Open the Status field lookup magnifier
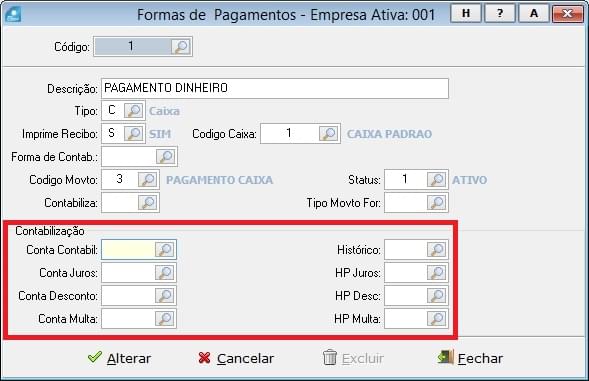Screen dimensions: 589x381 pyautogui.click(x=436, y=179)
